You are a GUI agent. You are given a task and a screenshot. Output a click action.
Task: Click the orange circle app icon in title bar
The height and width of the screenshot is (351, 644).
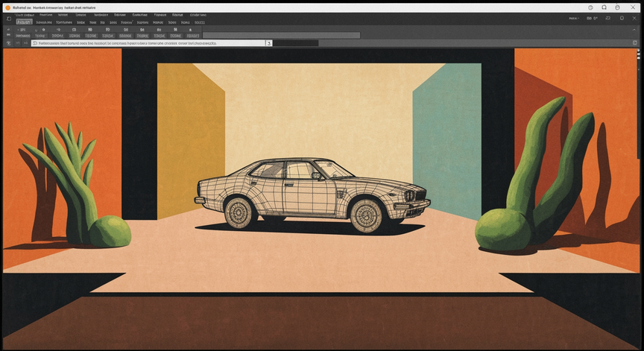[7, 7]
